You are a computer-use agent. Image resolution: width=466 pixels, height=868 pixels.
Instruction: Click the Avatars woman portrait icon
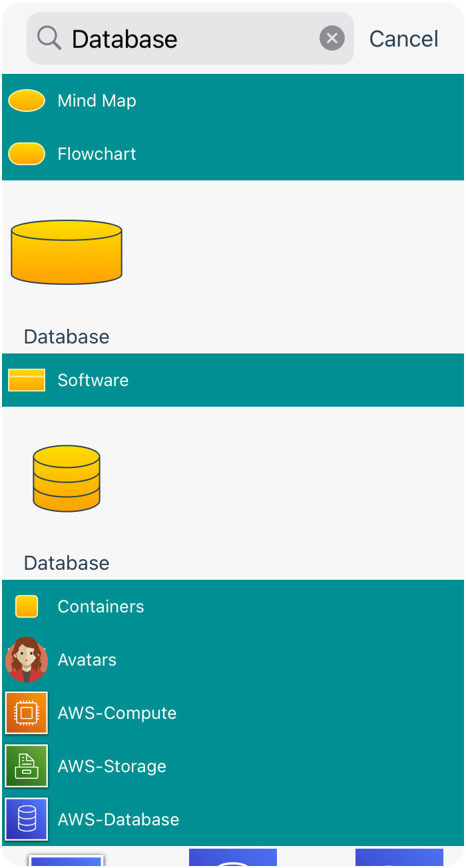pyautogui.click(x=27, y=660)
